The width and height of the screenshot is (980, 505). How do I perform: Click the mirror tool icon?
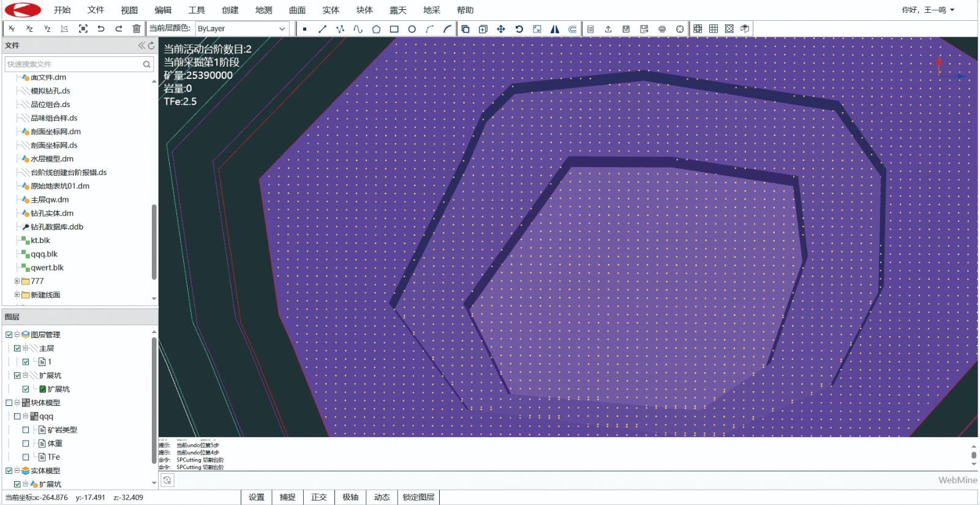point(555,29)
